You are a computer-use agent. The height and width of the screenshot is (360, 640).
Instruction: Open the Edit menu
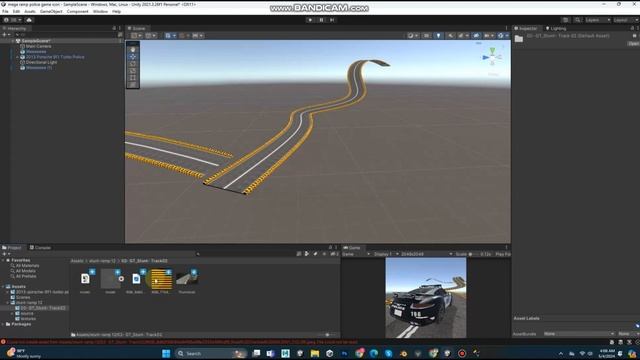click(16, 11)
